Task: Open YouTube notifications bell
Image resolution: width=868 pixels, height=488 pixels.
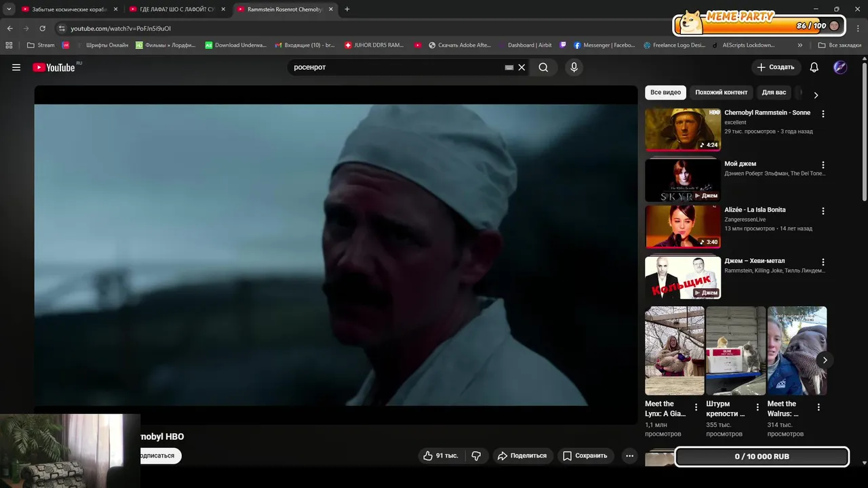Action: click(x=814, y=67)
